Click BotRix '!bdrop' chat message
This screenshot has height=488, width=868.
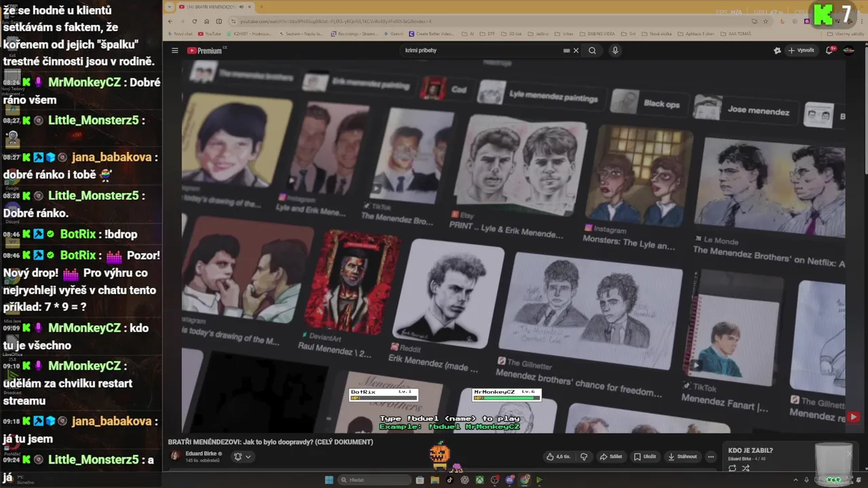81,234
